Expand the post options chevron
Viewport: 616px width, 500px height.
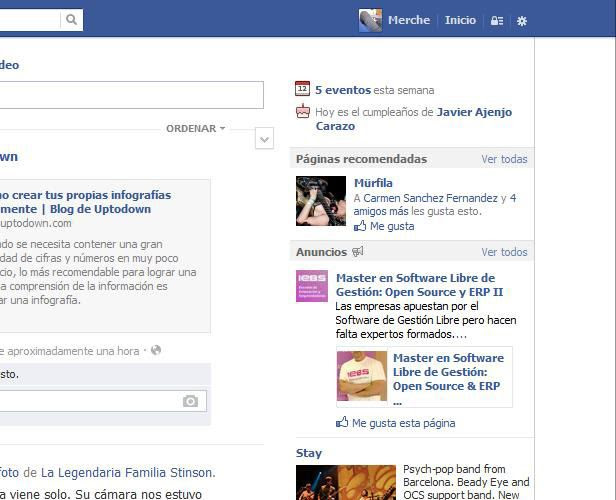pyautogui.click(x=264, y=139)
